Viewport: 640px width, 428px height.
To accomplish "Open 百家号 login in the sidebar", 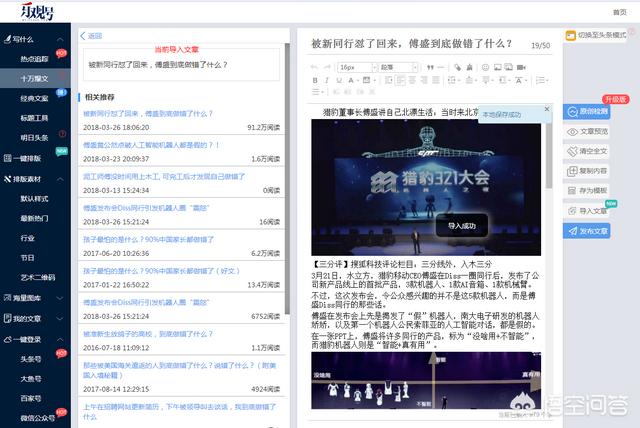I will [31, 398].
